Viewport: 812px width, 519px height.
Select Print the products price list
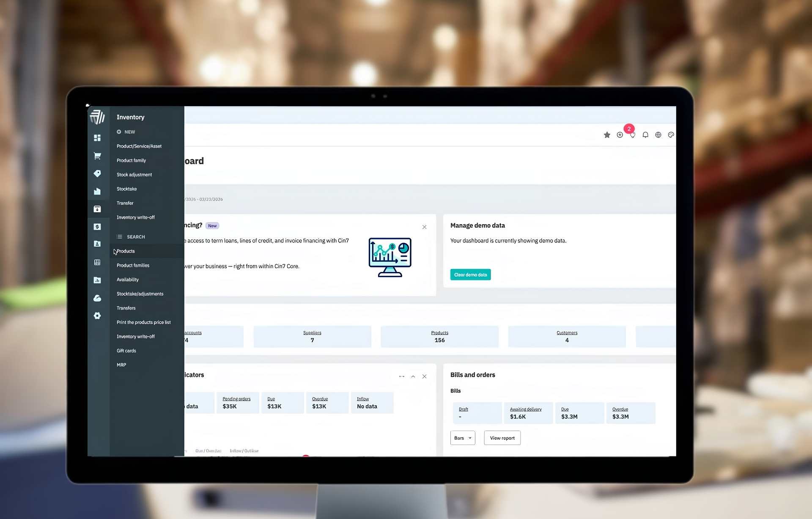[x=144, y=322]
